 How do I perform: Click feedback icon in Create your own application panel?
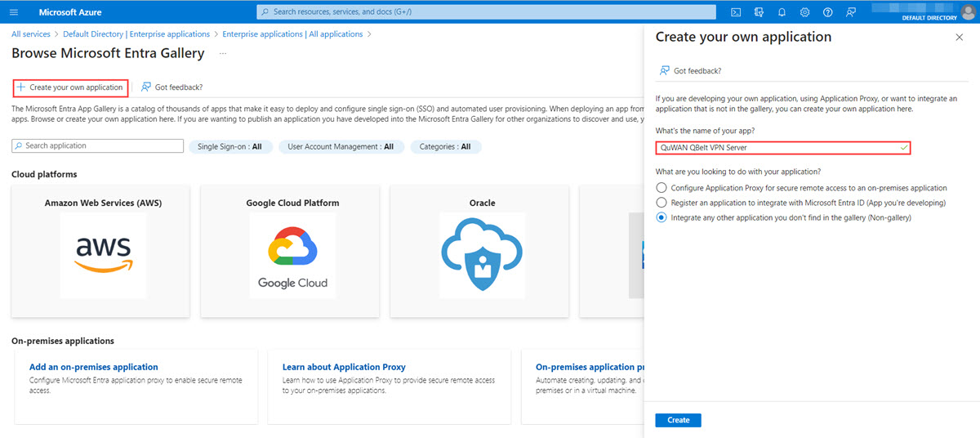665,71
